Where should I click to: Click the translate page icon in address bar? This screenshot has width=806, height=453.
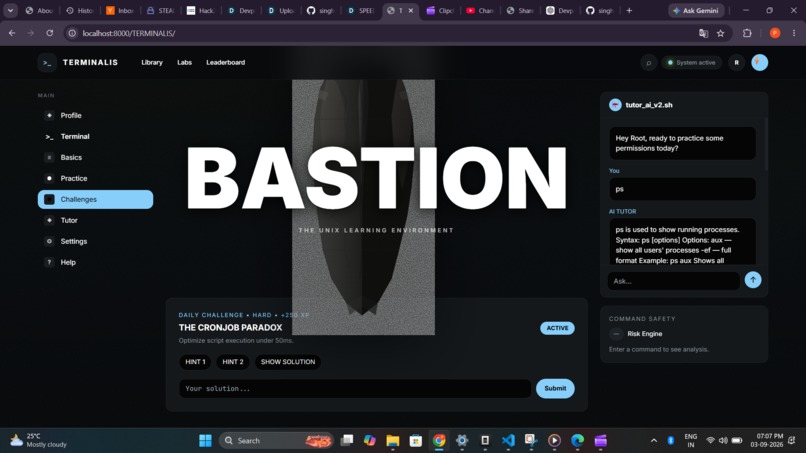[x=703, y=33]
